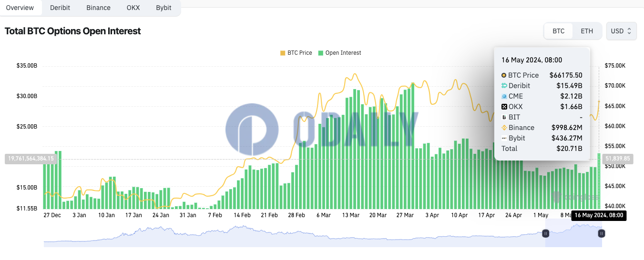Click the 1 May x-axis date
The height and width of the screenshot is (260, 644).
click(541, 215)
